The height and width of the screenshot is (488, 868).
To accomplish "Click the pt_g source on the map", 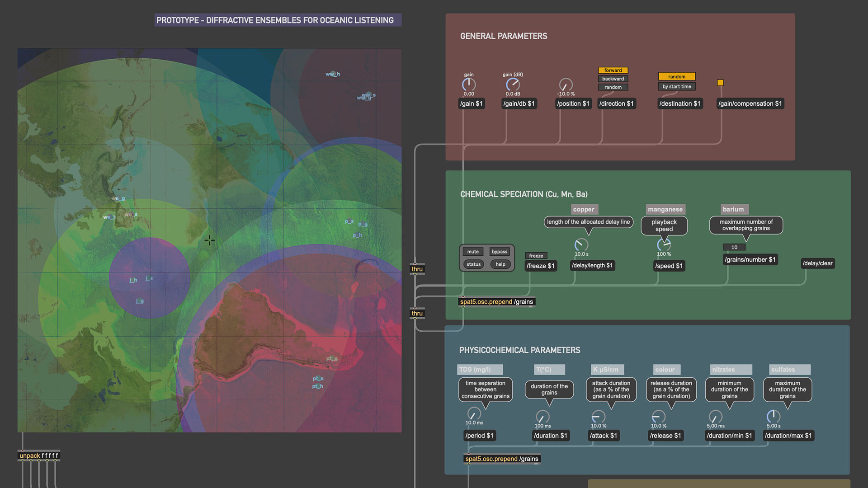I will (x=332, y=359).
